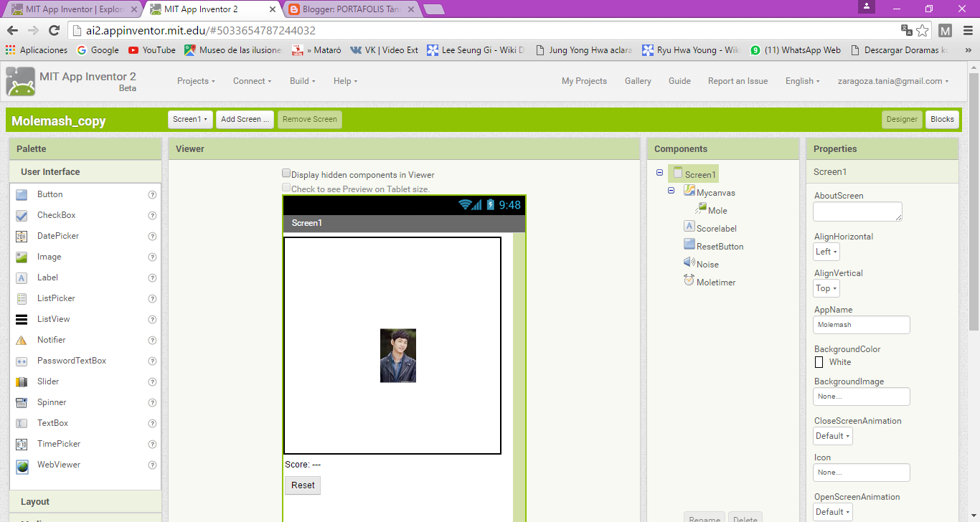Open the Connect menu
980x522 pixels.
point(252,81)
